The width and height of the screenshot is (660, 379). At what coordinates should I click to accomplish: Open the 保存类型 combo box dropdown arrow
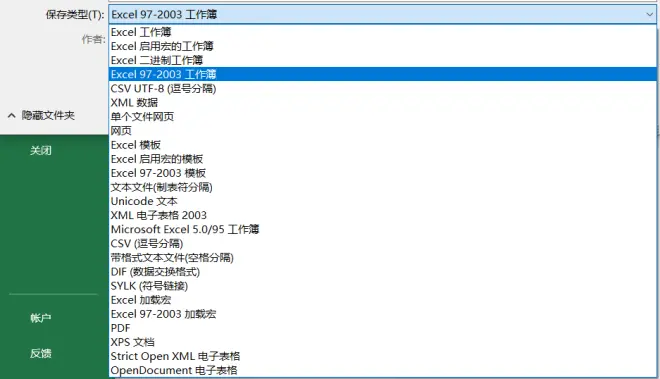[649, 15]
